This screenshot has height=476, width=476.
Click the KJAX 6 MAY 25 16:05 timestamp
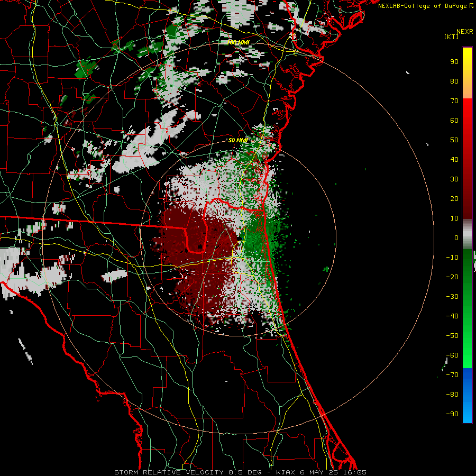point(321,472)
